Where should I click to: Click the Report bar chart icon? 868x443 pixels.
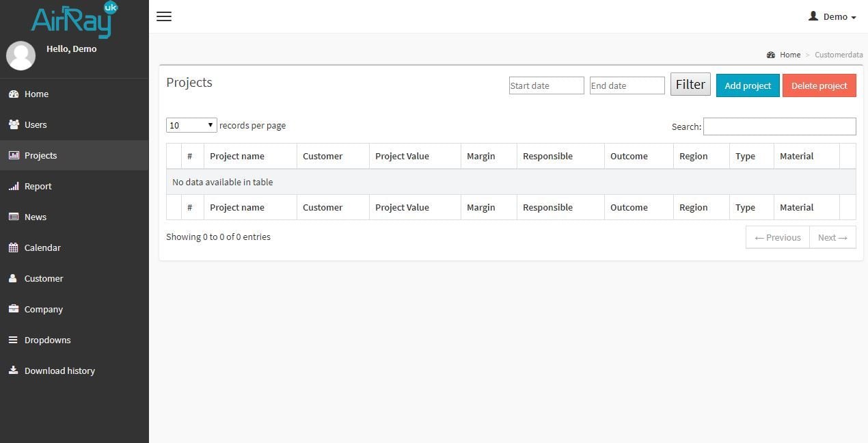[x=14, y=187]
